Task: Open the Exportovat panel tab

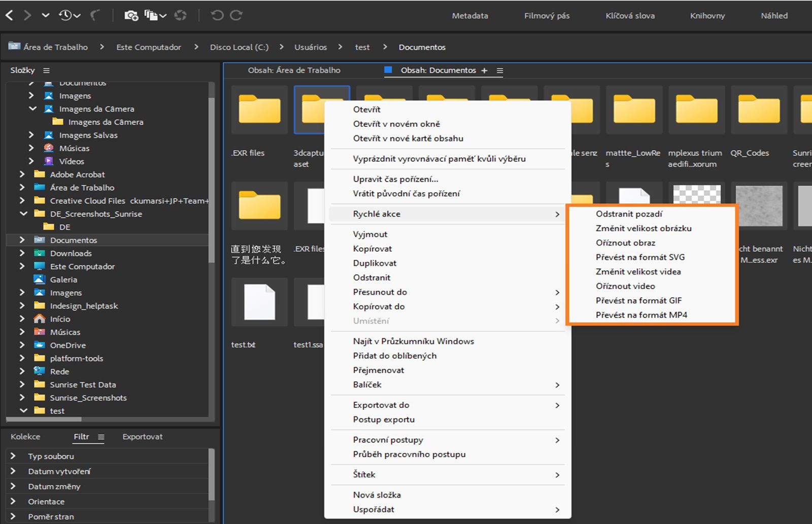Action: point(143,437)
